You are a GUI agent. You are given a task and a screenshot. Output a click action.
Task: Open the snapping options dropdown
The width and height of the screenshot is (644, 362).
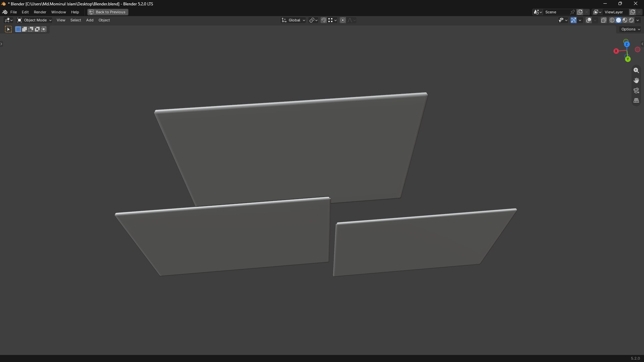click(332, 20)
